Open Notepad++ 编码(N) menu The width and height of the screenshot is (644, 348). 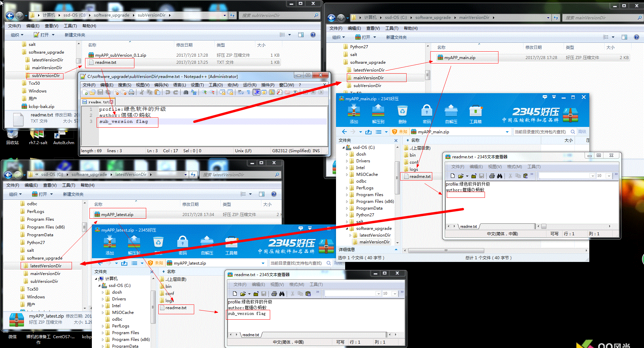(161, 85)
